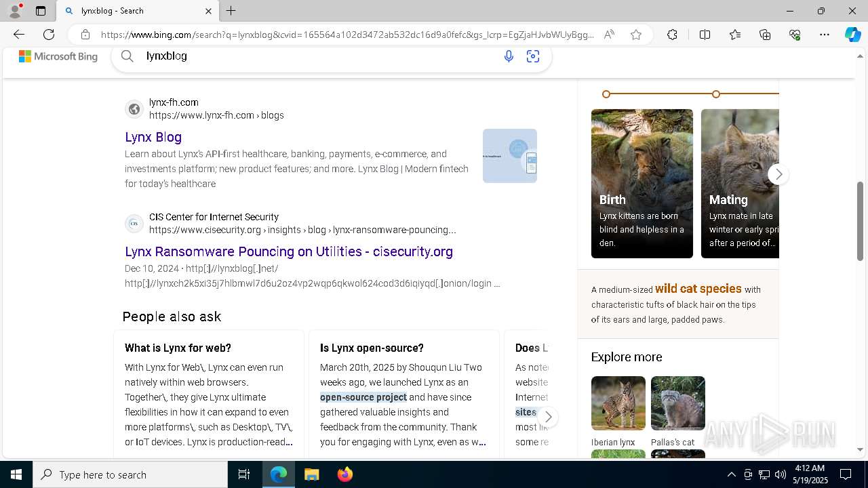Viewport: 868px width, 488px height.
Task: Go back using the back arrow
Action: click(19, 35)
